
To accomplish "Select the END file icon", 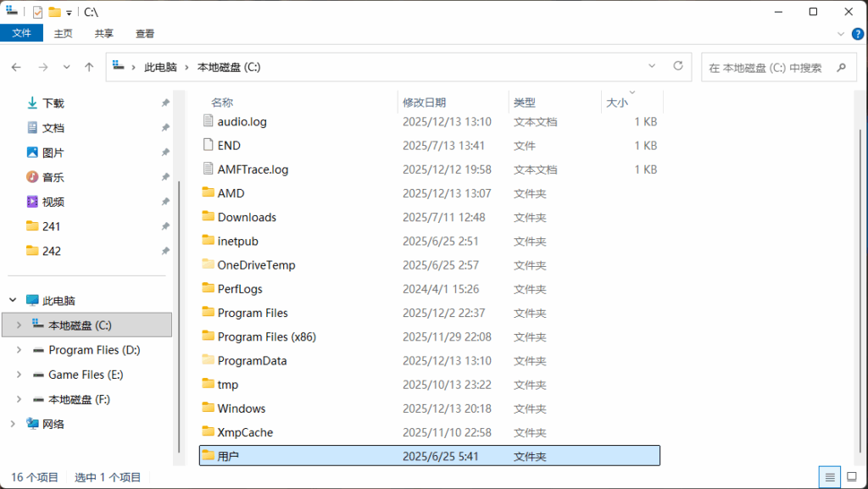I will point(209,145).
